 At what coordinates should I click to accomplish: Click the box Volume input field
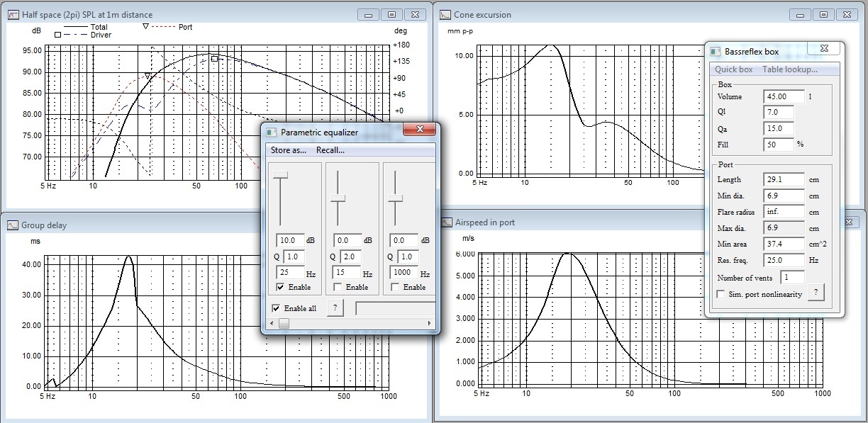coord(784,96)
